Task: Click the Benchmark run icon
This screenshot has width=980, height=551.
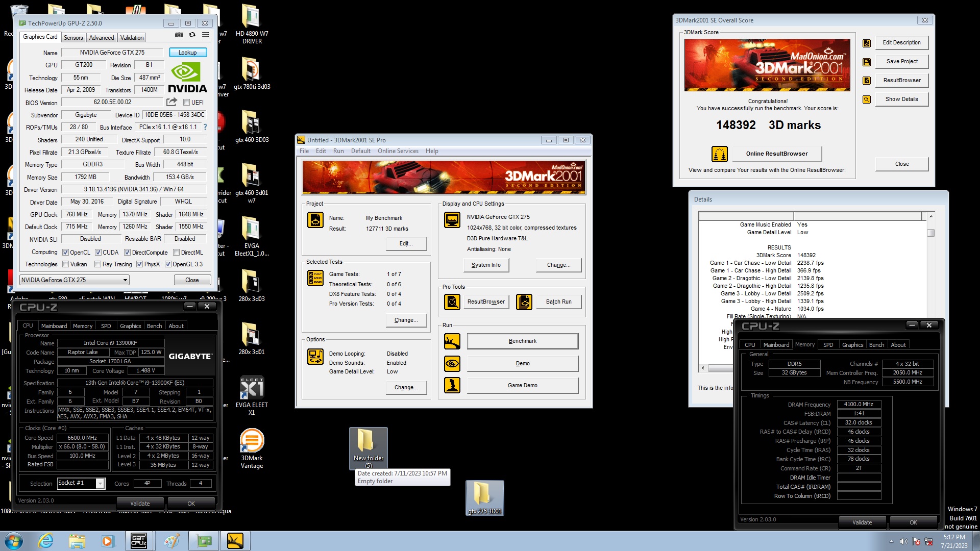Action: (x=452, y=341)
